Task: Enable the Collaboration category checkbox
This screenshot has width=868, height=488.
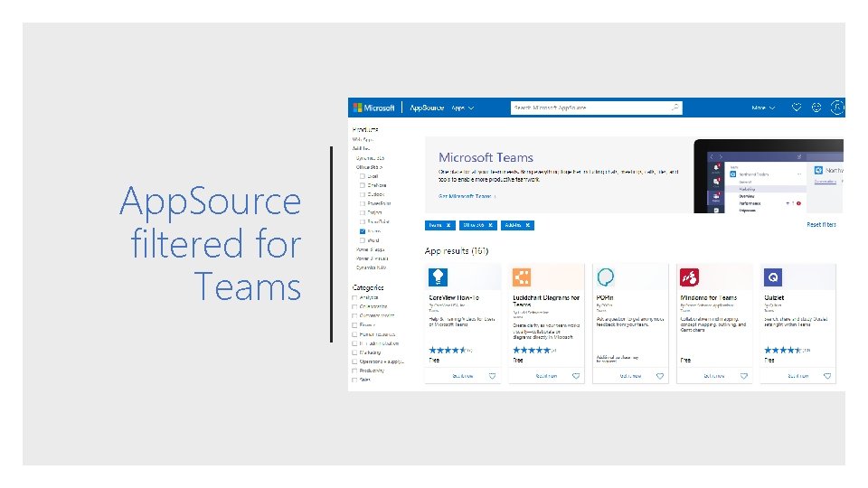Action: [354, 306]
